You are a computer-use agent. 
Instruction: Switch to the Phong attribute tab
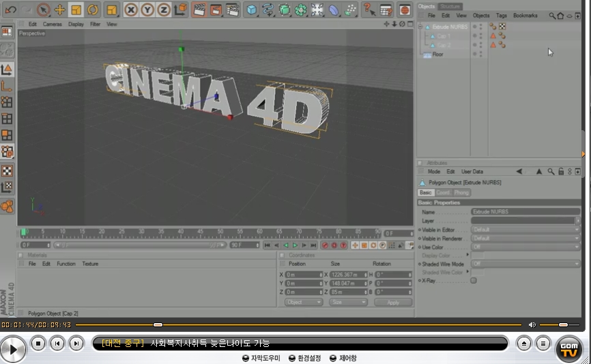(461, 192)
